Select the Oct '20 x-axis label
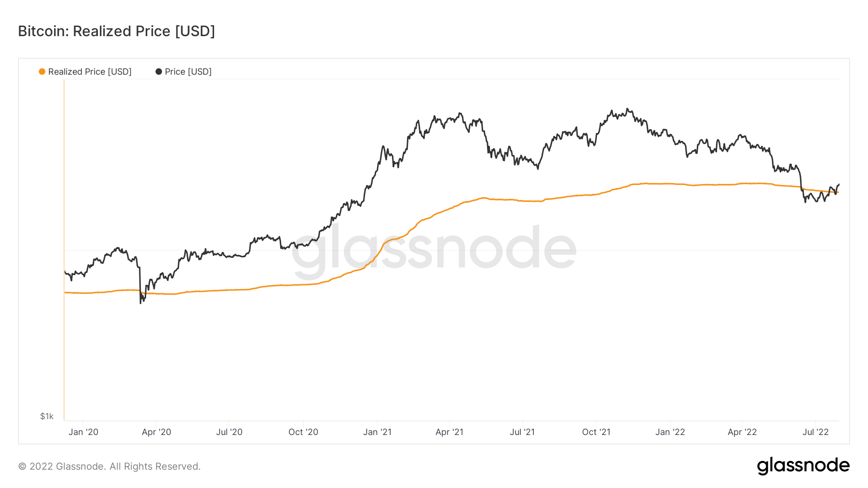868x488 pixels. coord(303,432)
